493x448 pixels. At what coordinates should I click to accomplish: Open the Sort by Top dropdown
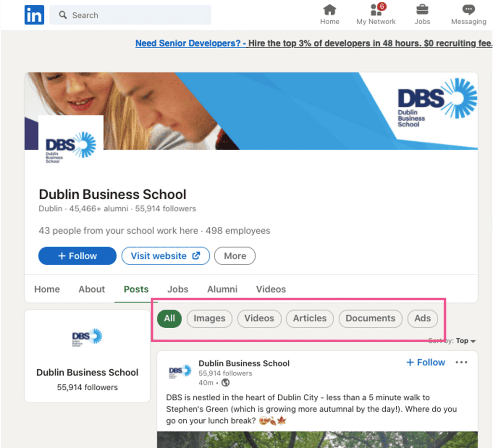[x=452, y=341]
